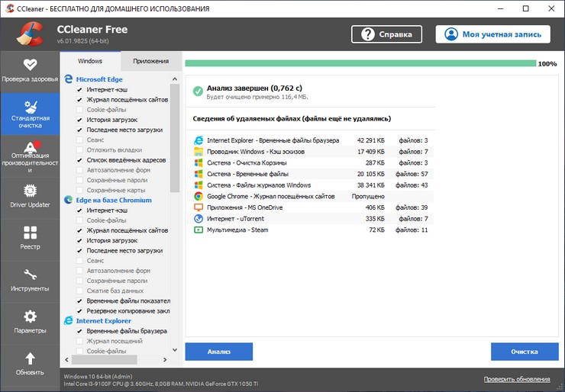Uncheck Резервное копирование закл checkbox

click(x=79, y=311)
